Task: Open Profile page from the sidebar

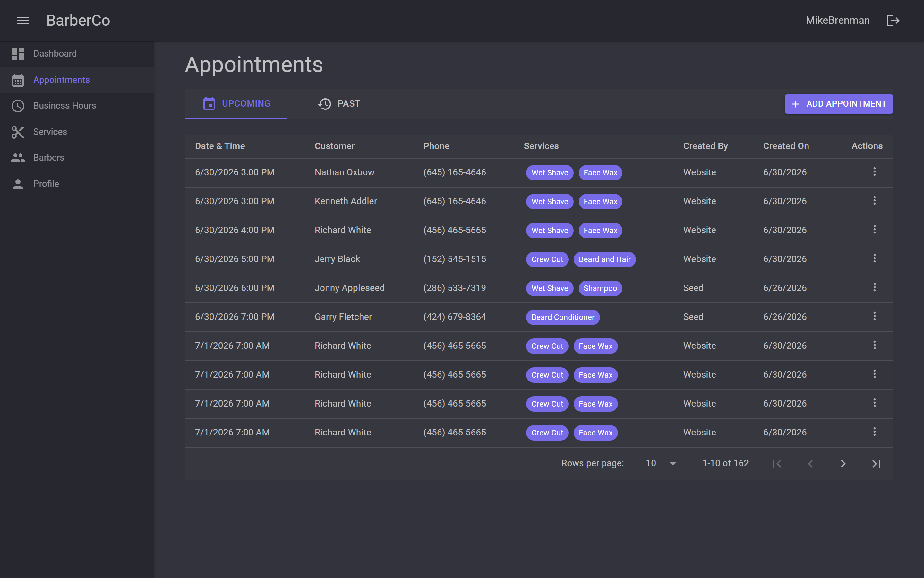Action: 77,184
